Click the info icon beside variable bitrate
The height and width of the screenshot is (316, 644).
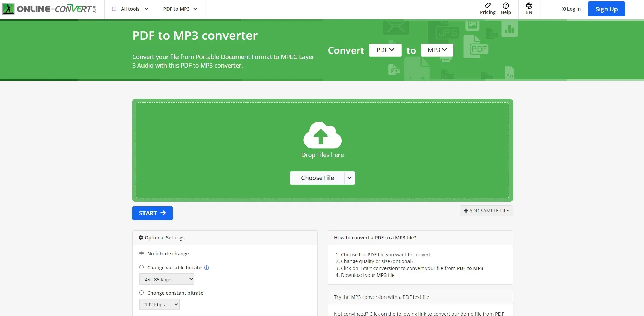click(206, 268)
